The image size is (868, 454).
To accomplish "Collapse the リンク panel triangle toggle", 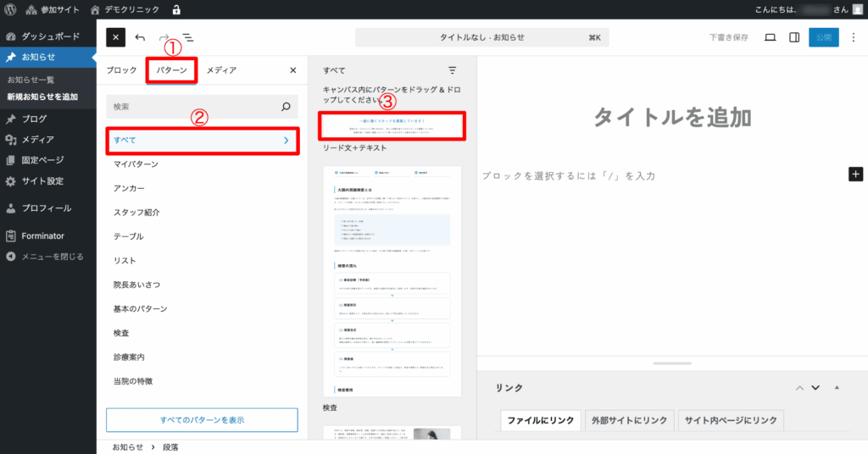I will coord(837,388).
